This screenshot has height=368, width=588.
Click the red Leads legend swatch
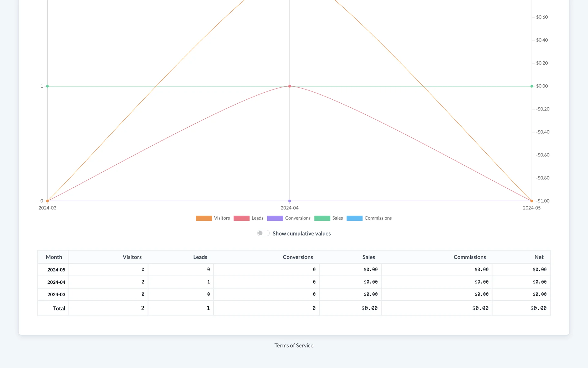click(x=241, y=218)
